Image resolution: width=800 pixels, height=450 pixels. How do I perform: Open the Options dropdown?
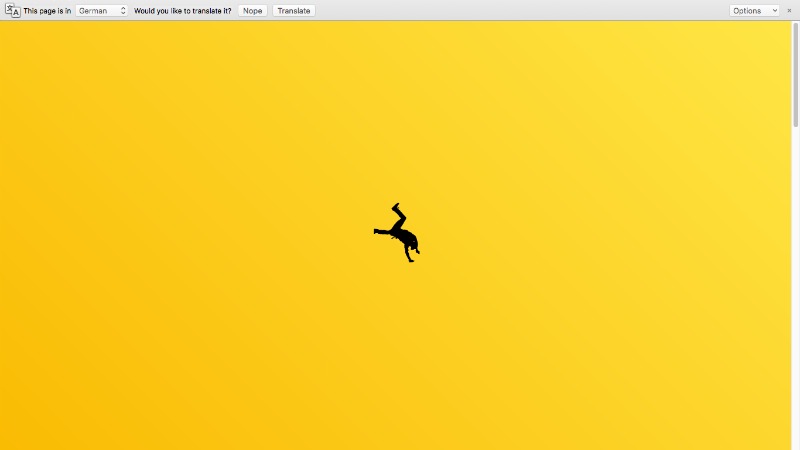[x=754, y=10]
